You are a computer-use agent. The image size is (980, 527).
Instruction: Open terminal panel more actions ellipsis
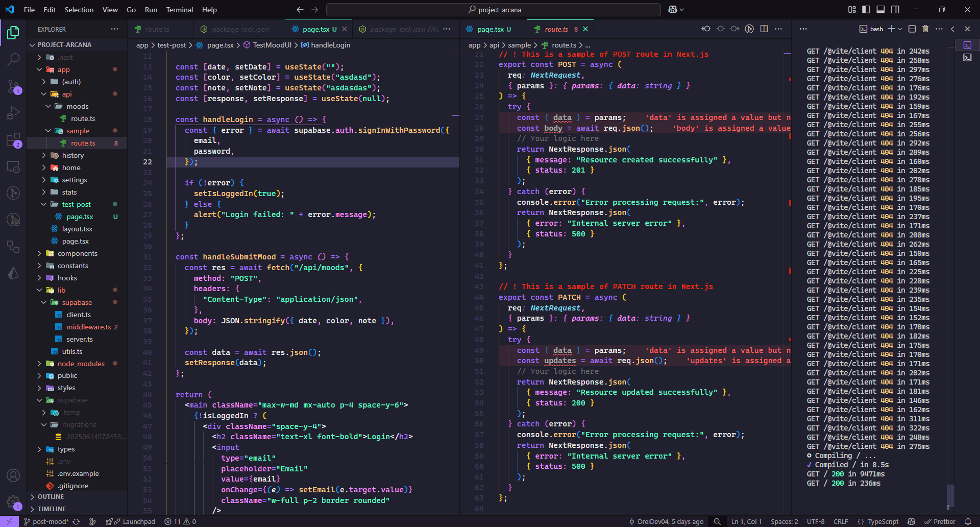tap(939, 29)
